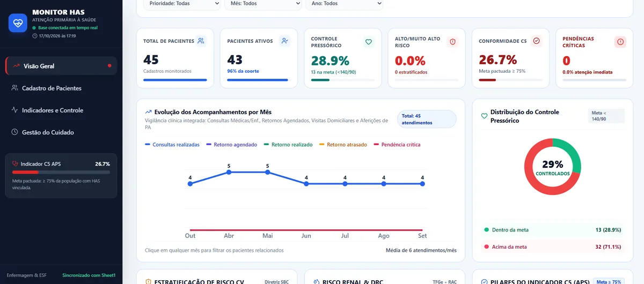Go to Cadastro de Pacientes
The width and height of the screenshot is (644, 284).
coord(61,88)
